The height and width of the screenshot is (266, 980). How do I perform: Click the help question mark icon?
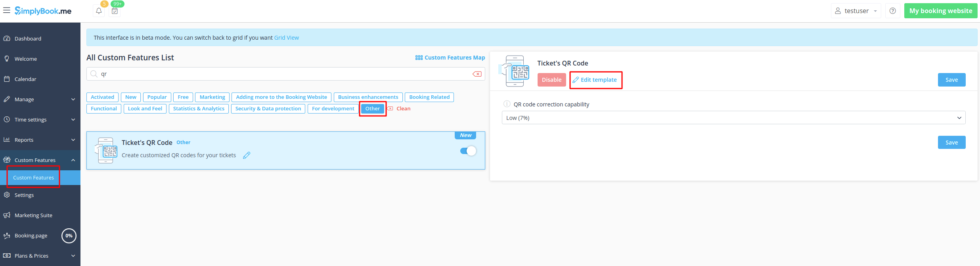(x=892, y=11)
